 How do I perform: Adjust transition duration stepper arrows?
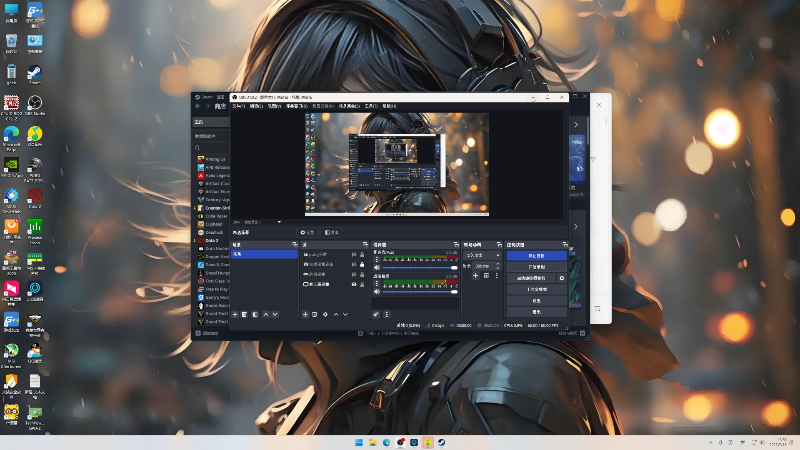coord(498,266)
